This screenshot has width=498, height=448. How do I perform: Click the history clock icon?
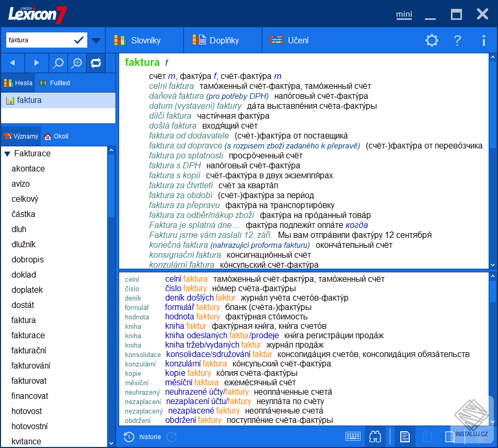click(x=129, y=437)
